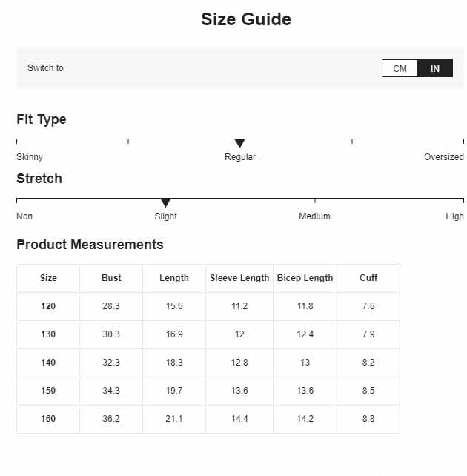Click the Fit Type Regular marker

coord(239,144)
